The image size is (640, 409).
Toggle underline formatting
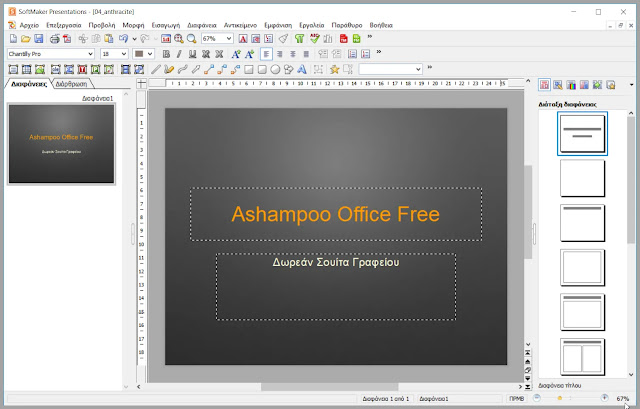(x=192, y=54)
